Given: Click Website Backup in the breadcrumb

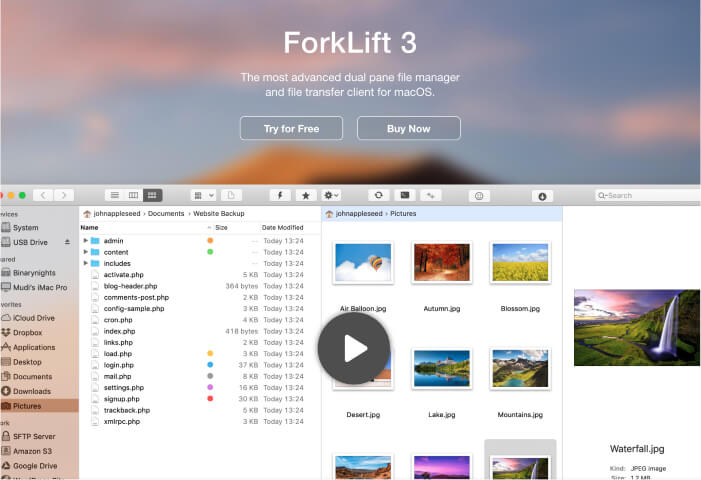Looking at the screenshot, I should tap(219, 214).
